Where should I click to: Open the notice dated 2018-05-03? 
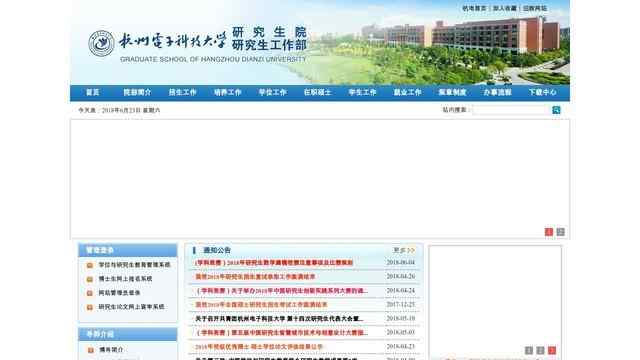pos(281,333)
